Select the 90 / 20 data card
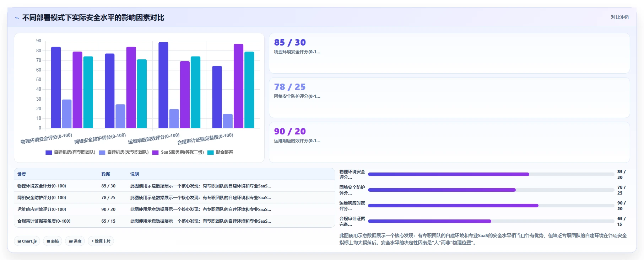The image size is (644, 260). pyautogui.click(x=449, y=142)
